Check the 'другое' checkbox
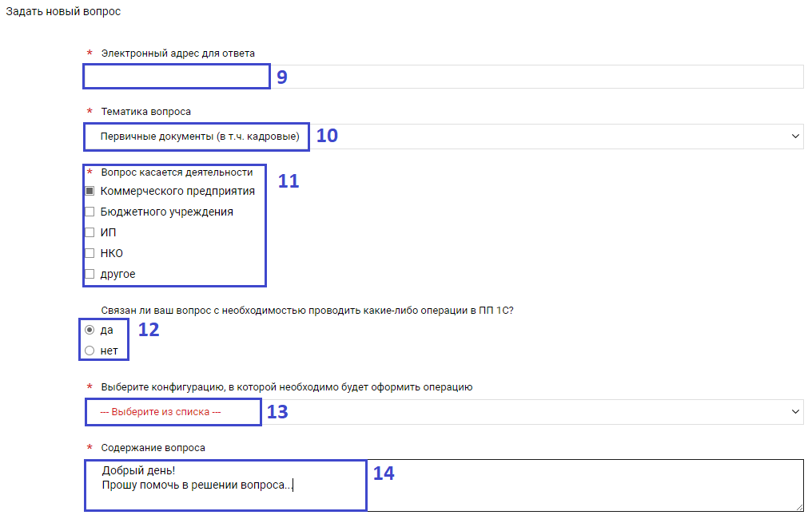 click(90, 274)
